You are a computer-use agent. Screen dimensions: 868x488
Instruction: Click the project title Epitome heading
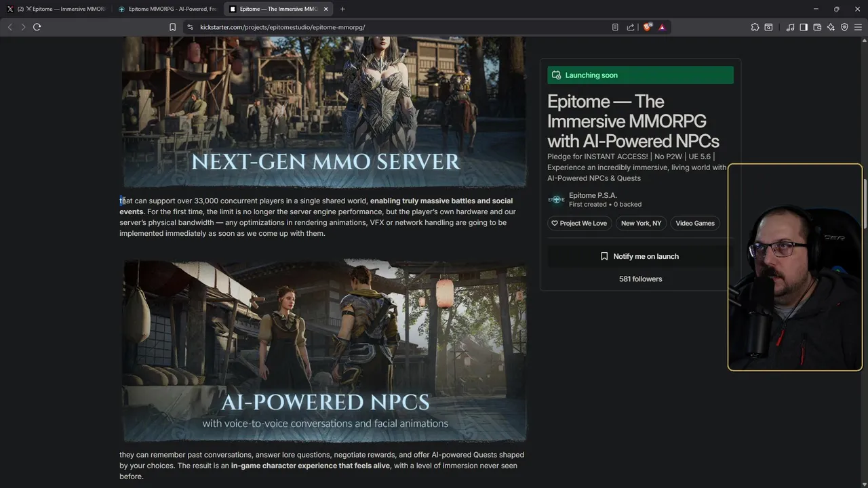click(633, 121)
